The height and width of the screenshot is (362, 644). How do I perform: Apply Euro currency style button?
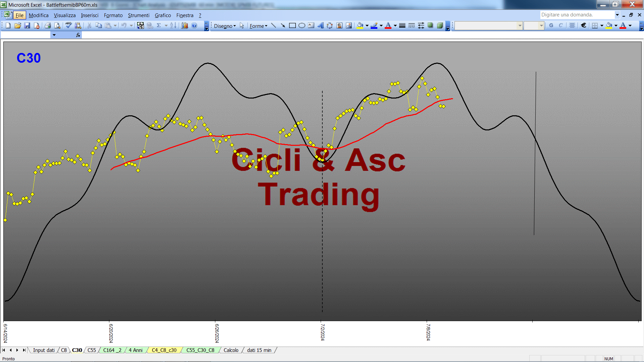pyautogui.click(x=584, y=25)
